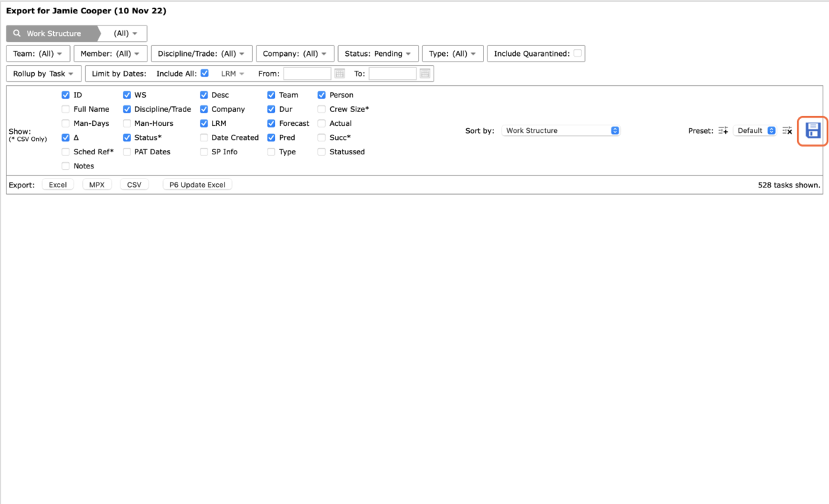829x504 pixels.
Task: Click the To date input field
Action: (393, 74)
